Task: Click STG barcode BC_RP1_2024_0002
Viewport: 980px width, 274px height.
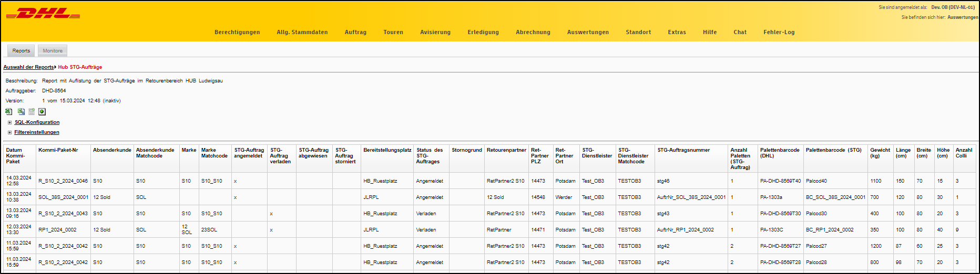Action: pos(830,230)
